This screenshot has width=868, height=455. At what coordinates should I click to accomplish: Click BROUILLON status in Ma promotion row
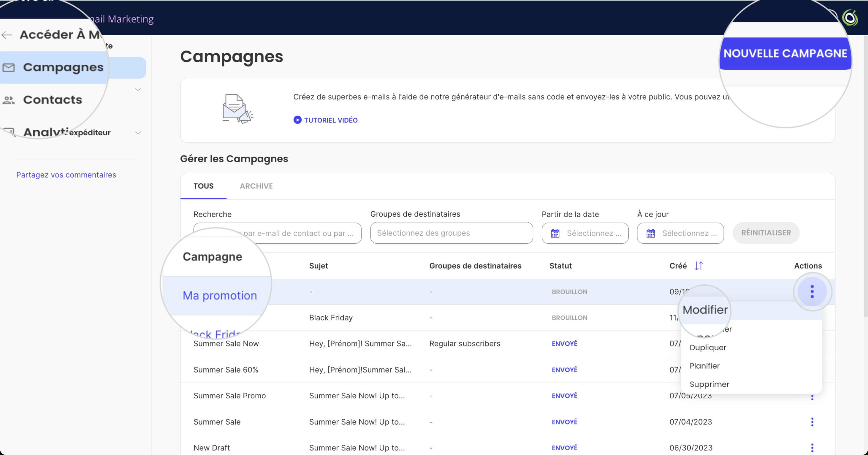tap(569, 292)
